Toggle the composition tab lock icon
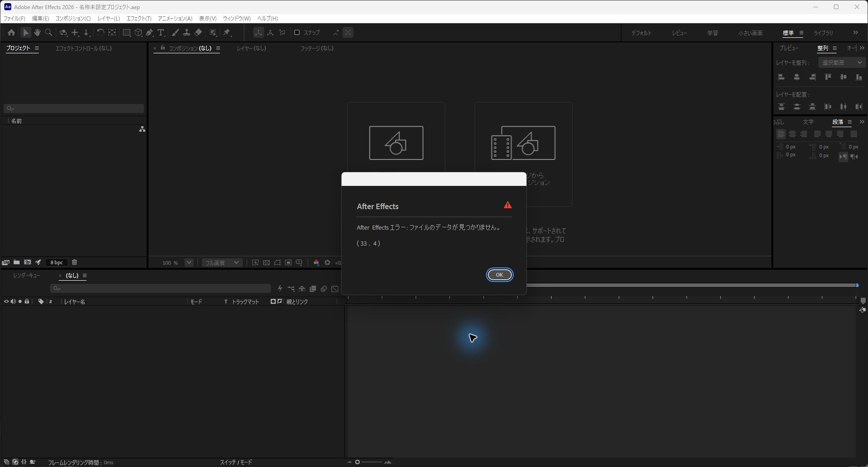868x467 pixels. (163, 48)
